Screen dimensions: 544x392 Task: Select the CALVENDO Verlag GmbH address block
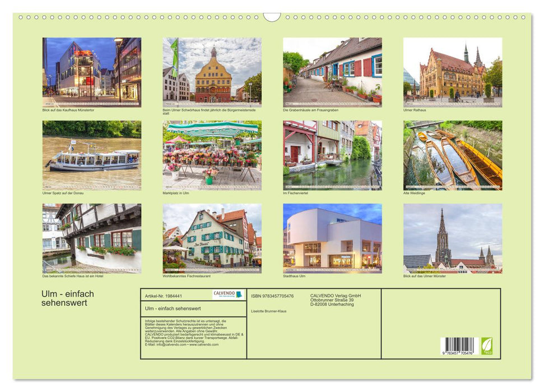click(x=336, y=298)
